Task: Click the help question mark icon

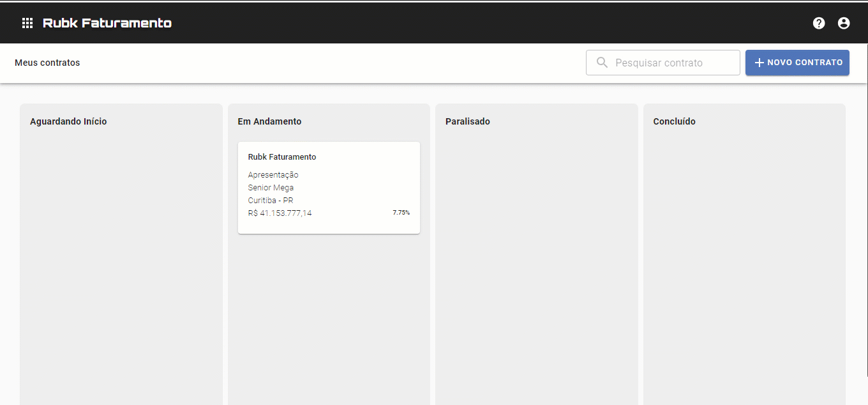Action: [819, 23]
